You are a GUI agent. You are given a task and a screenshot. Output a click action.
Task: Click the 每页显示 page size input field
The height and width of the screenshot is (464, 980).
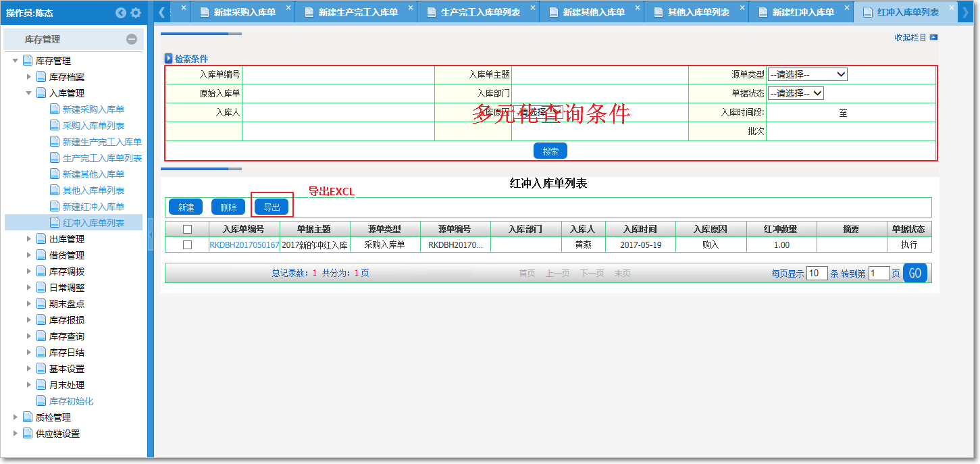click(817, 274)
